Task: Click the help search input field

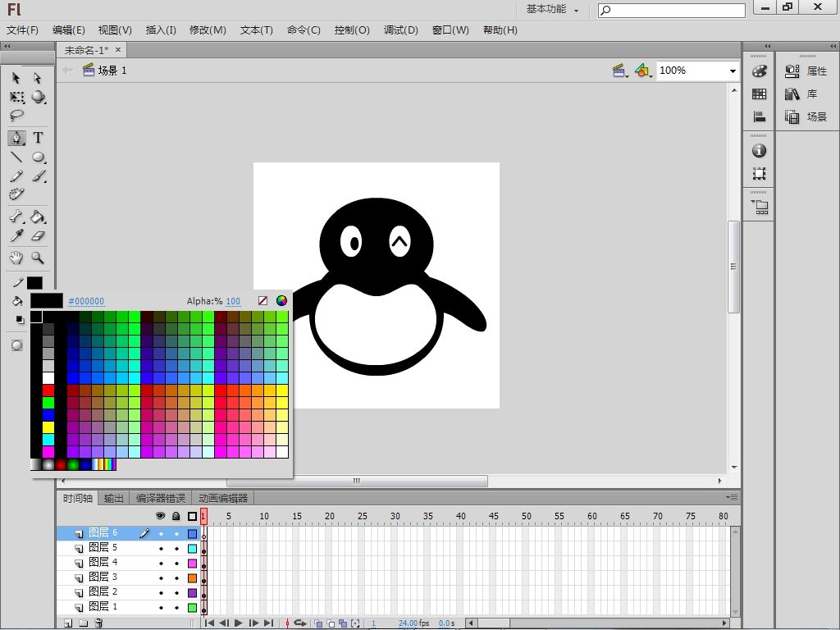Action: click(x=672, y=10)
